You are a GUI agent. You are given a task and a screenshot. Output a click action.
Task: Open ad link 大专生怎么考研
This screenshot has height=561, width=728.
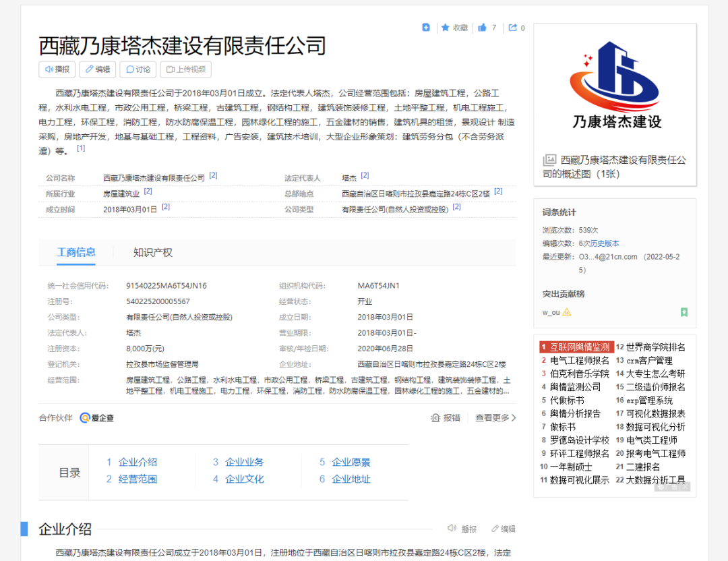656,374
